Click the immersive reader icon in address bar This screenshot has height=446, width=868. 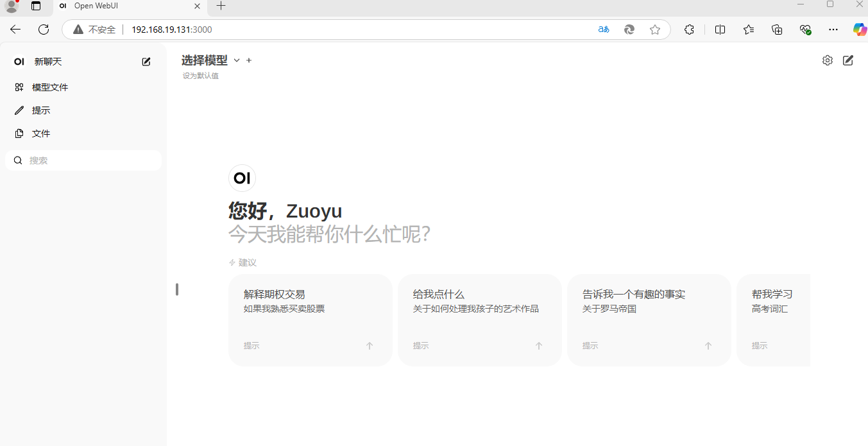coord(630,30)
